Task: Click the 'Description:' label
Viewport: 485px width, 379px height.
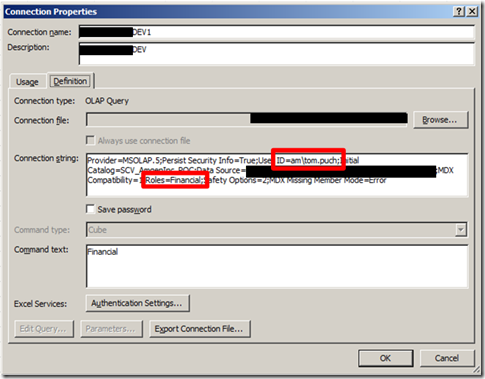Action: coord(28,47)
